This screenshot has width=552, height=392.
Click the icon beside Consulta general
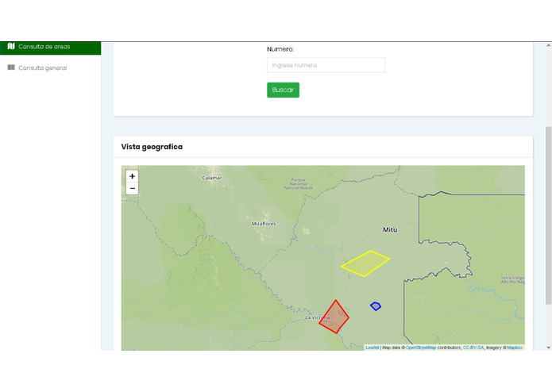(x=11, y=67)
